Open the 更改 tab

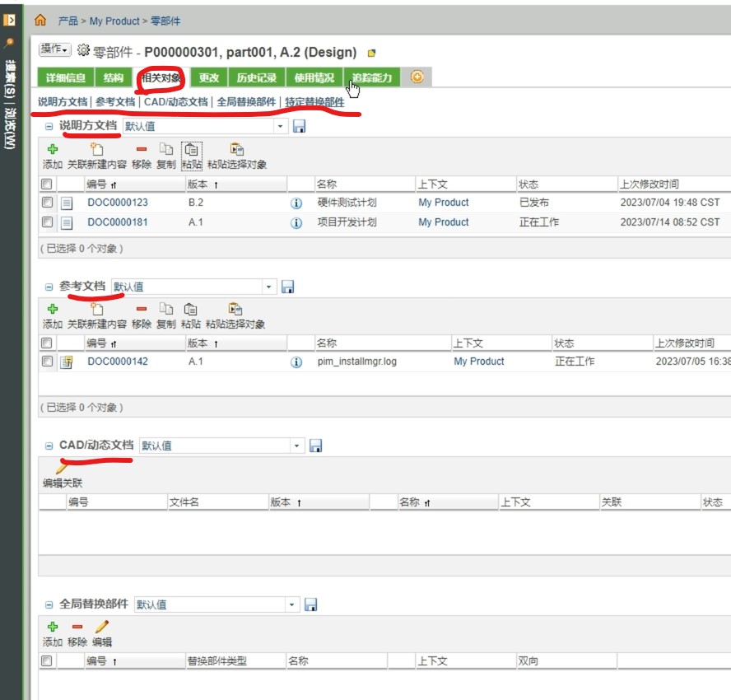point(208,77)
